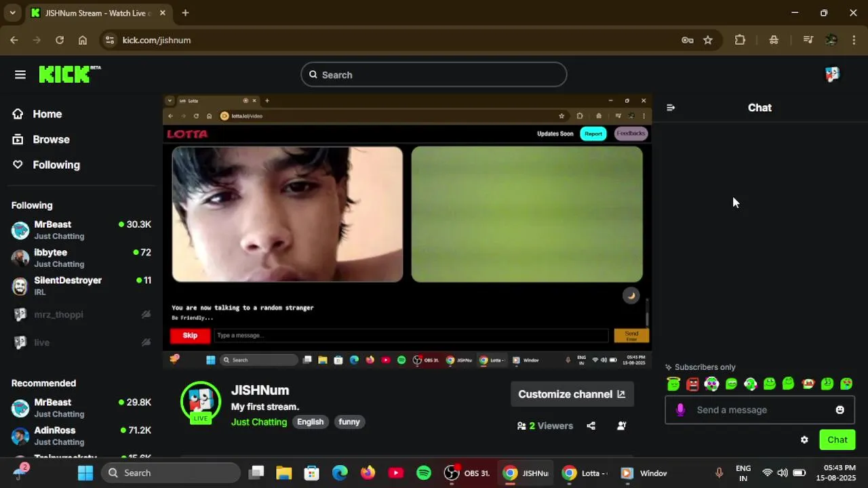
Task: Share the stream via share icon
Action: pyautogui.click(x=591, y=426)
